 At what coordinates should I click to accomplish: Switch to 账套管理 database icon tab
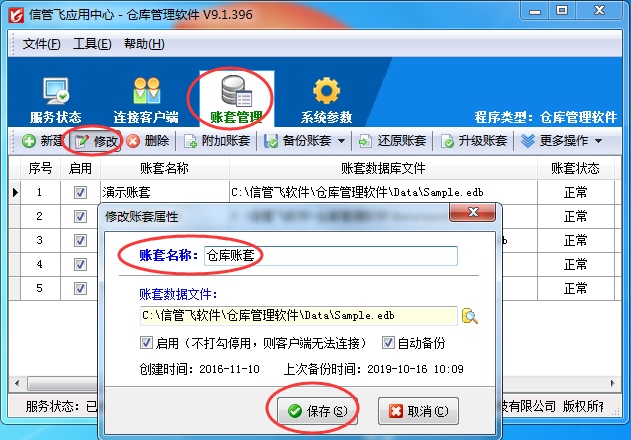(x=237, y=99)
